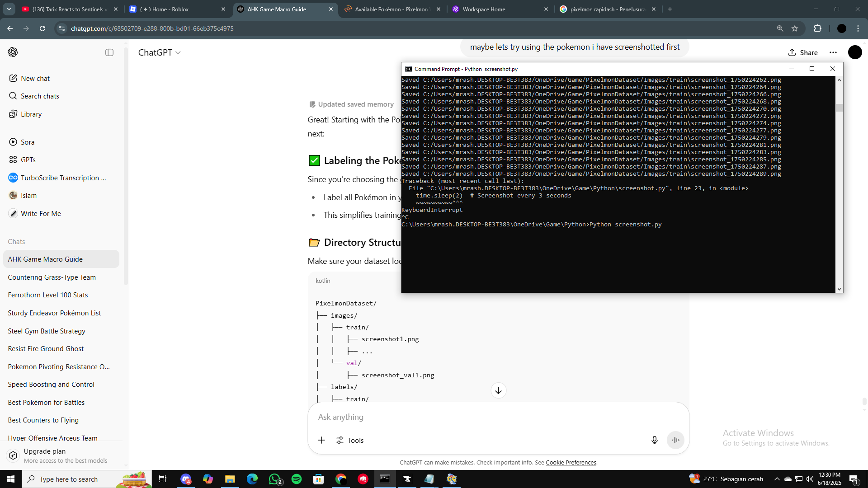Expand the ChatGPT model dropdown
Image resolution: width=868 pixels, height=488 pixels.
[159, 52]
